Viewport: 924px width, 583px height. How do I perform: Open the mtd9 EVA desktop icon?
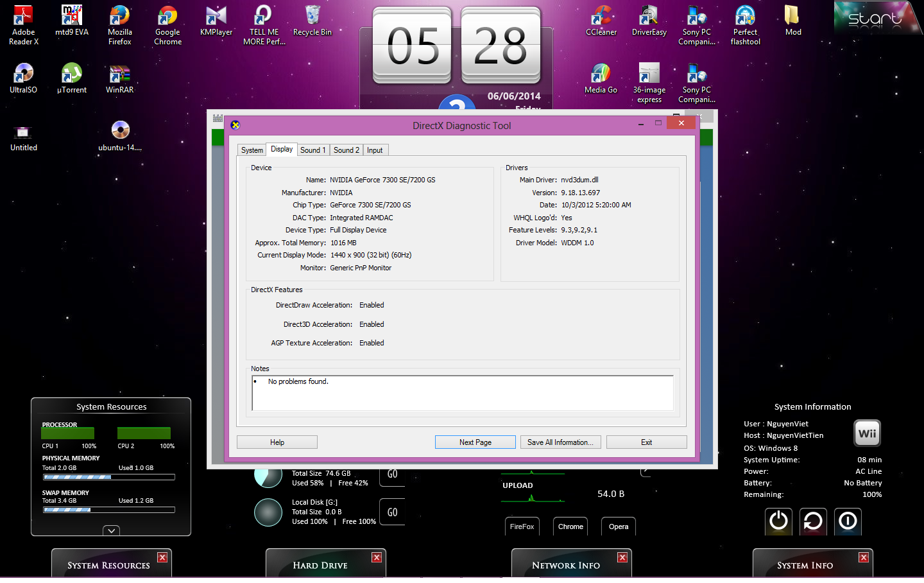(72, 21)
